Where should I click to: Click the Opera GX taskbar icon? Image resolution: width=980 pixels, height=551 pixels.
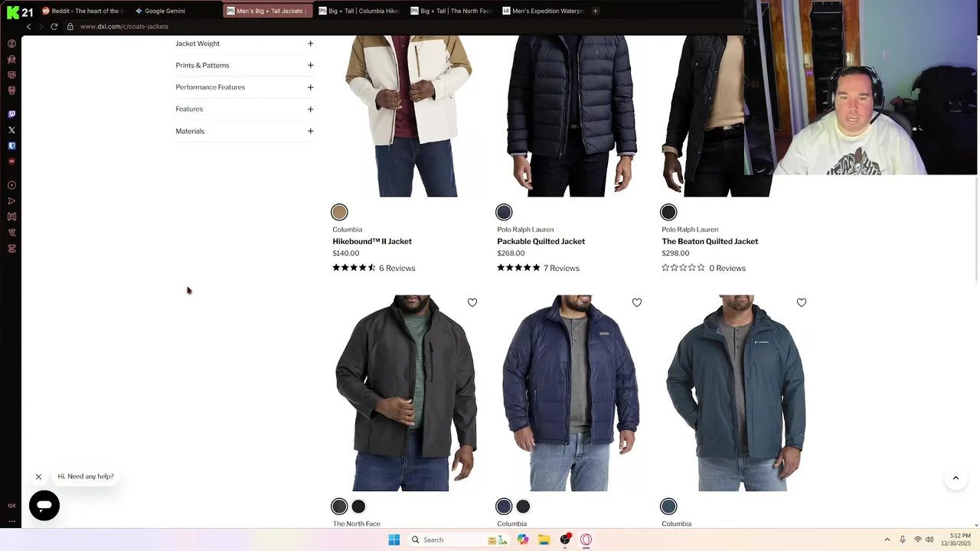tap(586, 540)
